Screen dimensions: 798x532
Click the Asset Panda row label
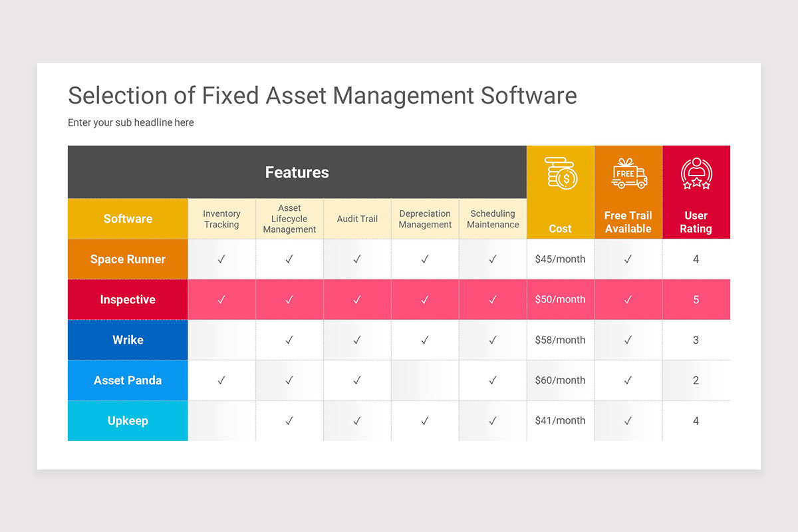127,380
